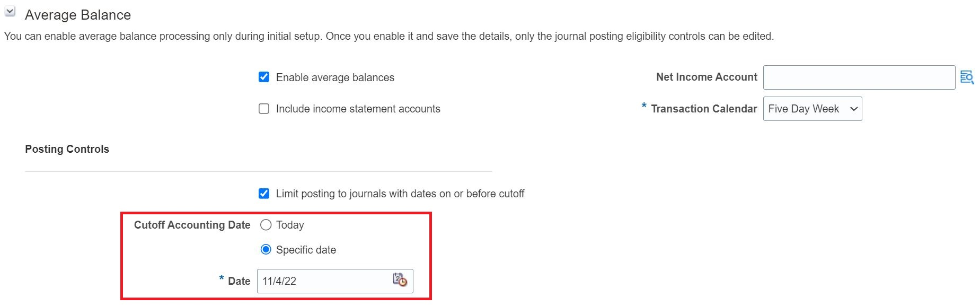Click the Net Income Account label

(x=707, y=77)
